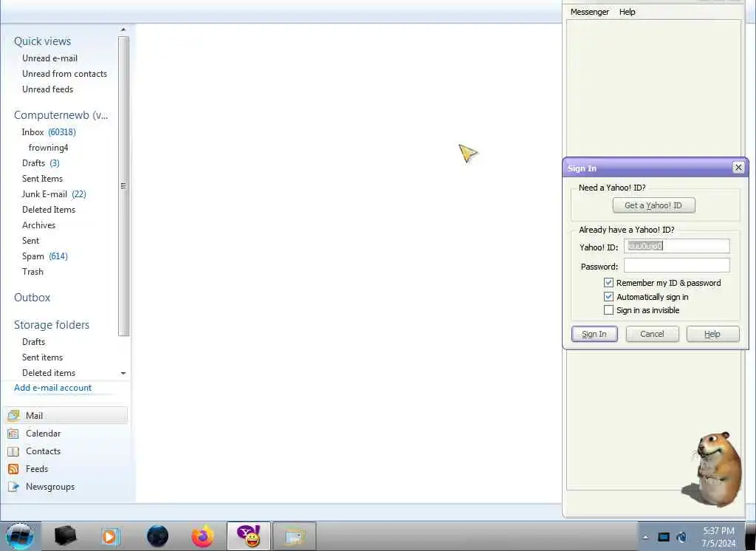Open the Sent Items folder under Computernewb
756x551 pixels.
pyautogui.click(x=42, y=178)
